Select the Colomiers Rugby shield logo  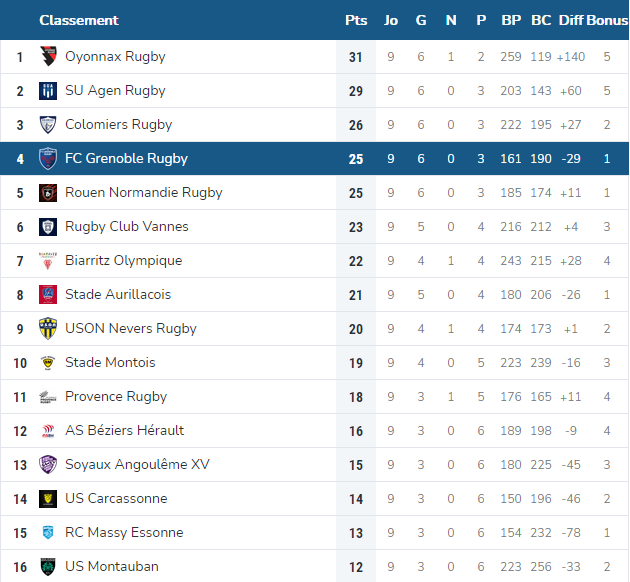click(48, 125)
